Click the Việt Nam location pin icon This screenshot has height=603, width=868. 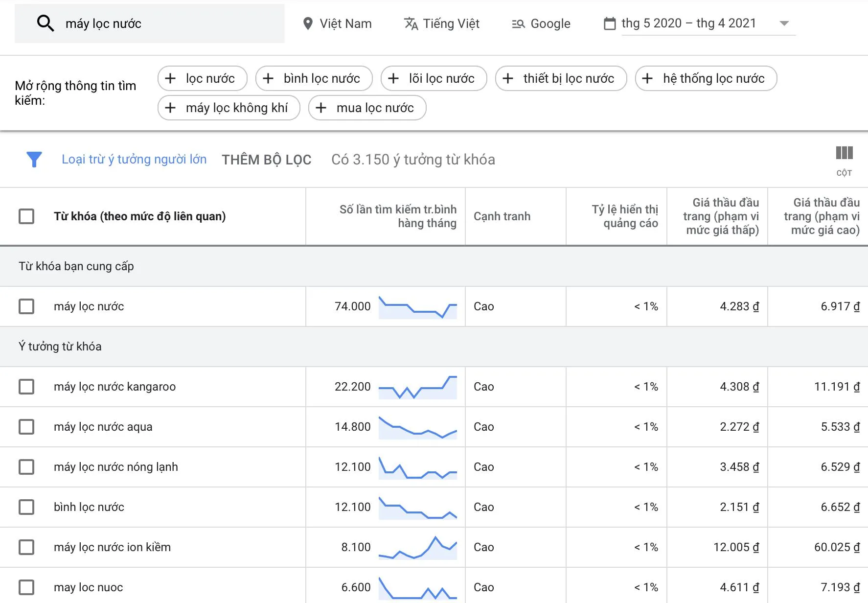coord(308,23)
